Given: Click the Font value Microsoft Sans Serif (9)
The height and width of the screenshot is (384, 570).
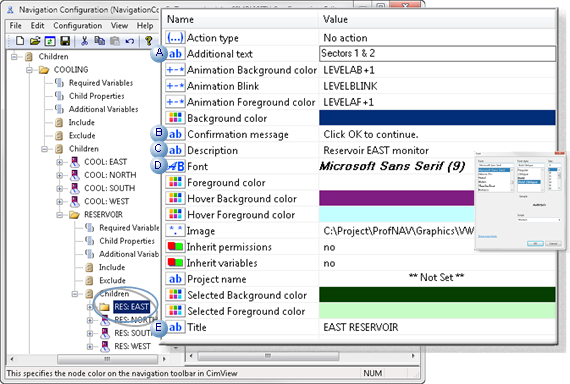Looking at the screenshot, I should coord(392,167).
